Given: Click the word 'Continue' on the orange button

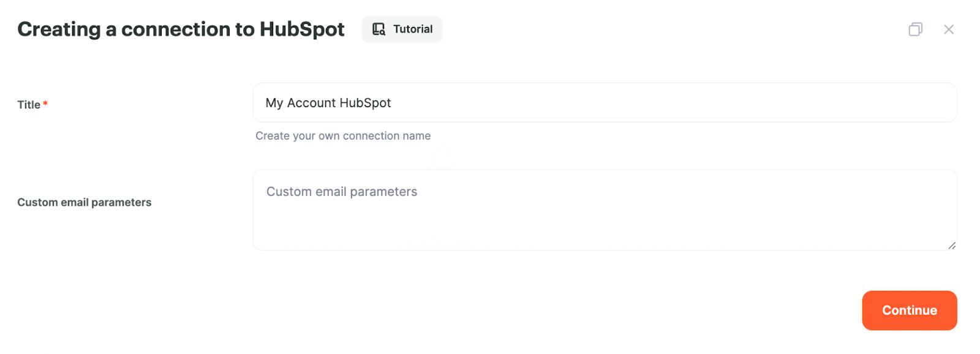Looking at the screenshot, I should click(910, 311).
